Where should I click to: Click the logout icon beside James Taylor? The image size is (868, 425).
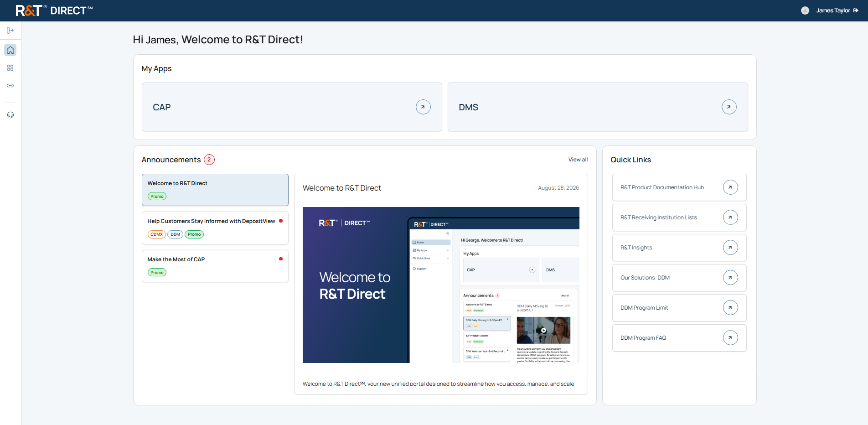[x=856, y=10]
